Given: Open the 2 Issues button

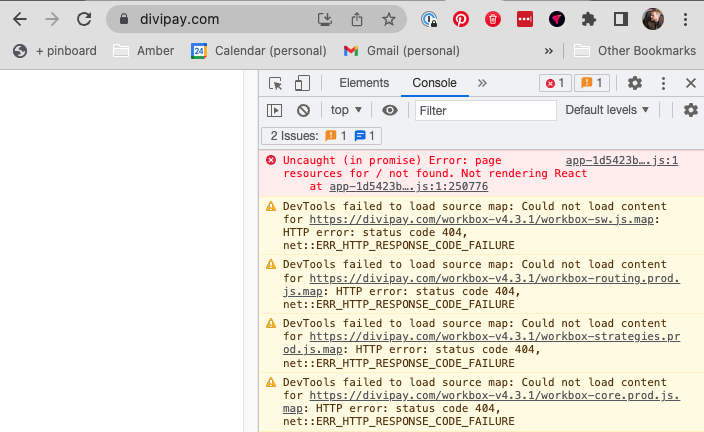Looking at the screenshot, I should tap(321, 136).
